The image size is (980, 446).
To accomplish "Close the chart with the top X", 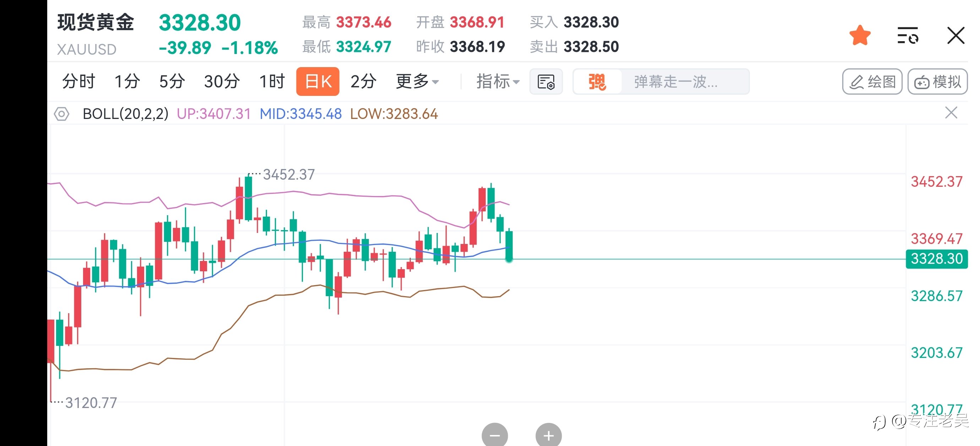I will (x=955, y=36).
